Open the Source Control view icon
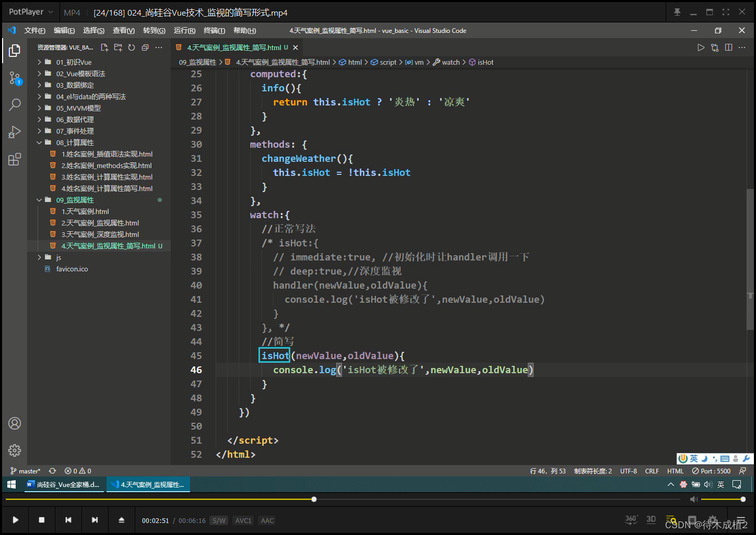756x535 pixels. [15, 79]
